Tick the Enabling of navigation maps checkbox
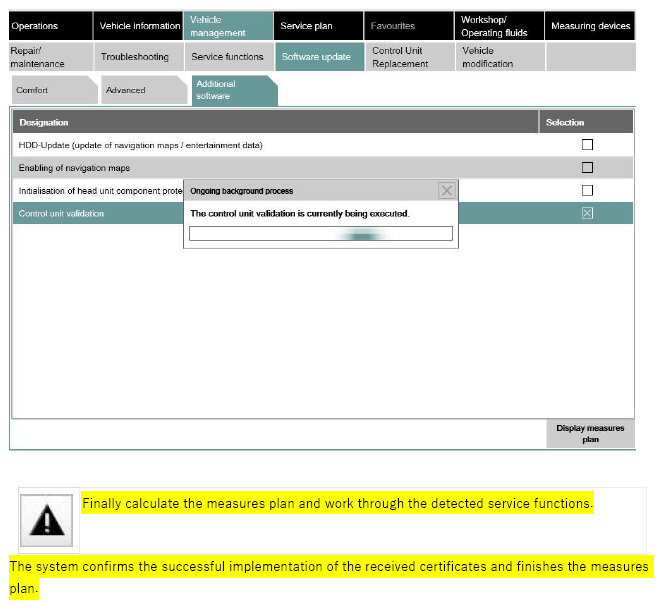The image size is (663, 609). pyautogui.click(x=587, y=167)
